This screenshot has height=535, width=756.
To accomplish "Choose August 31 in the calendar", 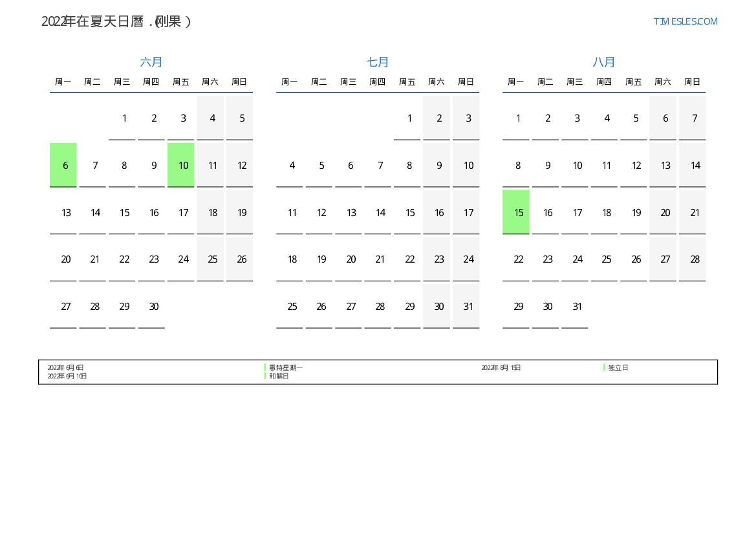I will (x=575, y=307).
